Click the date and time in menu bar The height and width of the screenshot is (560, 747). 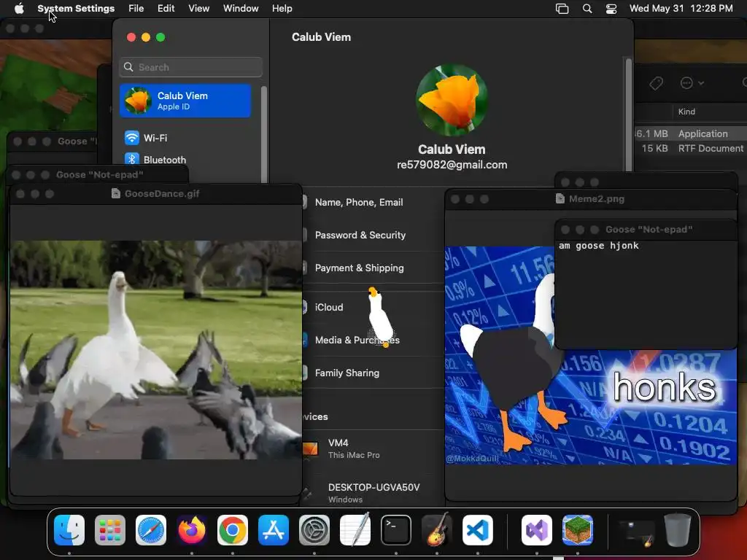[x=681, y=9]
